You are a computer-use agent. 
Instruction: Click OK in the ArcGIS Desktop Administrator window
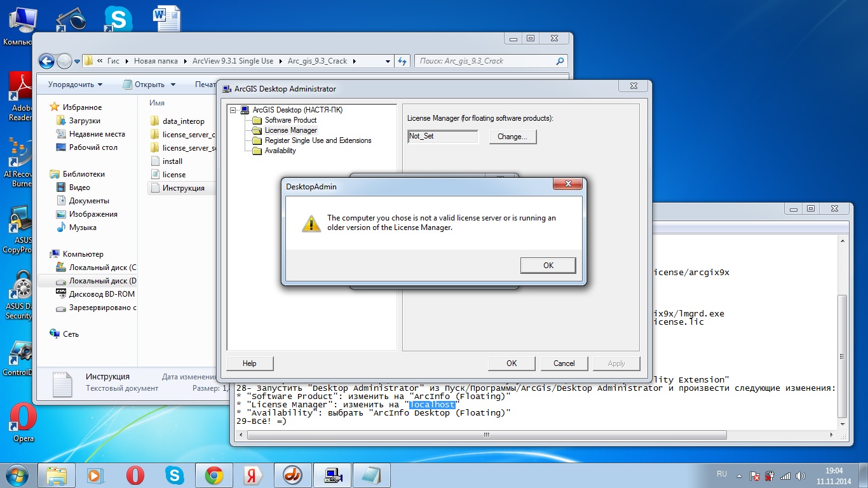[x=512, y=363]
